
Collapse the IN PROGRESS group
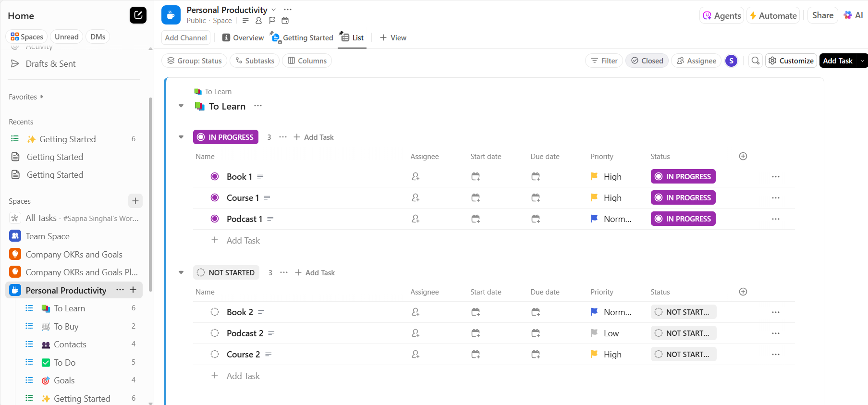[181, 137]
